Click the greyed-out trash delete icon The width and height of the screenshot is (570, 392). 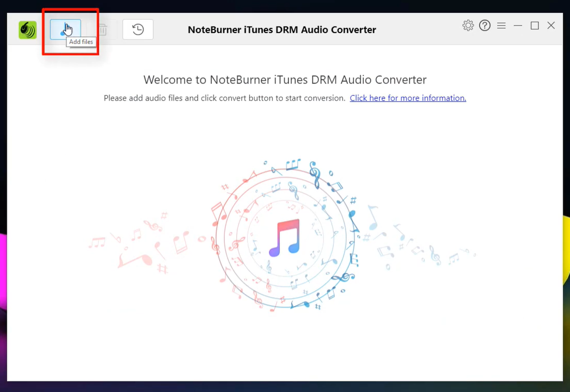(x=103, y=30)
